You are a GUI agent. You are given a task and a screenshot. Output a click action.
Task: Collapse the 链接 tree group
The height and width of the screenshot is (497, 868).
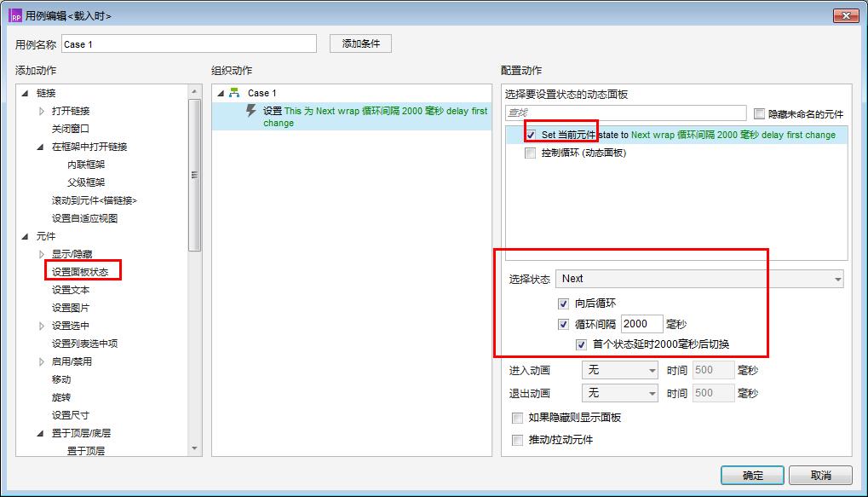pos(25,93)
